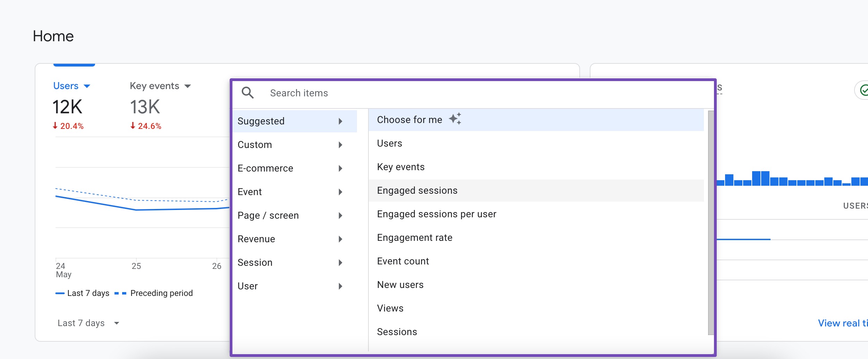Expand the arrow beside Session
The height and width of the screenshot is (359, 868).
[x=341, y=263]
